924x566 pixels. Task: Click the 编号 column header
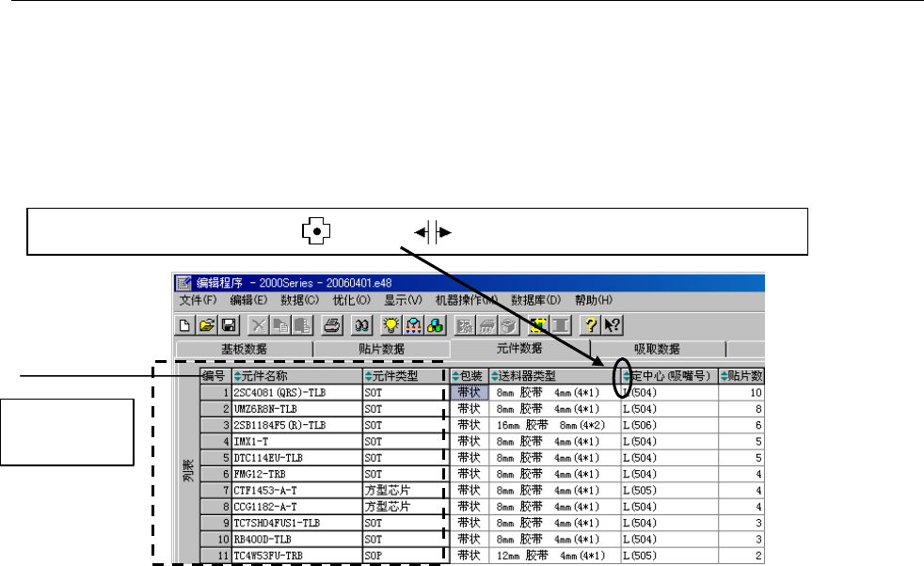(215, 376)
